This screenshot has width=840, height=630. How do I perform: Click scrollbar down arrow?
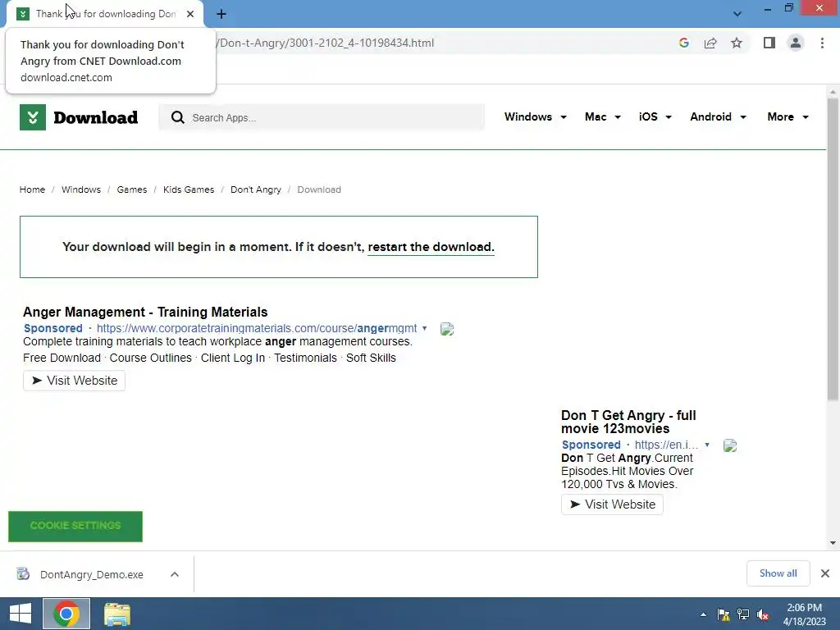click(x=833, y=543)
